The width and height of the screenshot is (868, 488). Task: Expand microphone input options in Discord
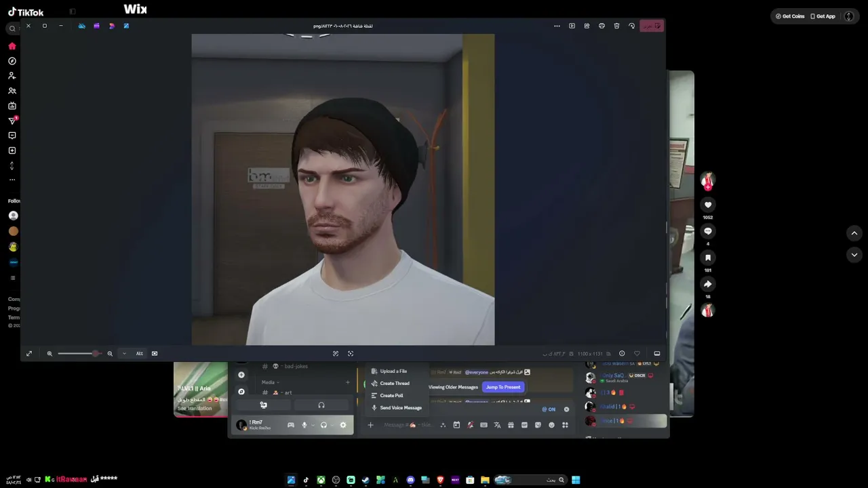pyautogui.click(x=313, y=425)
